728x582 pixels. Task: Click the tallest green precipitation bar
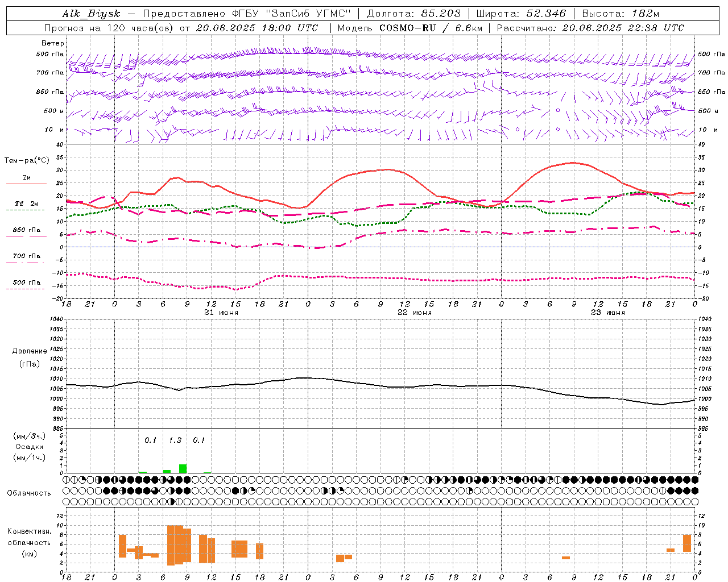pos(183,468)
